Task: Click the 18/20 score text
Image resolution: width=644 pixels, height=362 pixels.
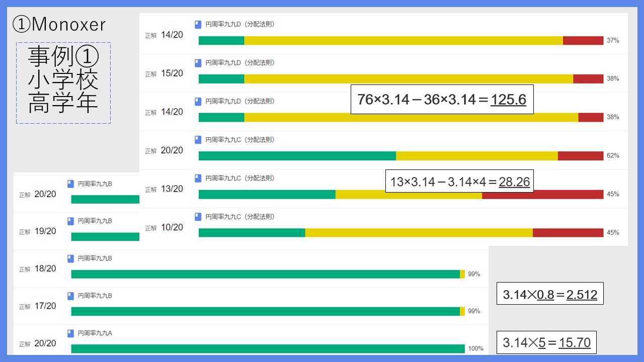Action: click(45, 268)
